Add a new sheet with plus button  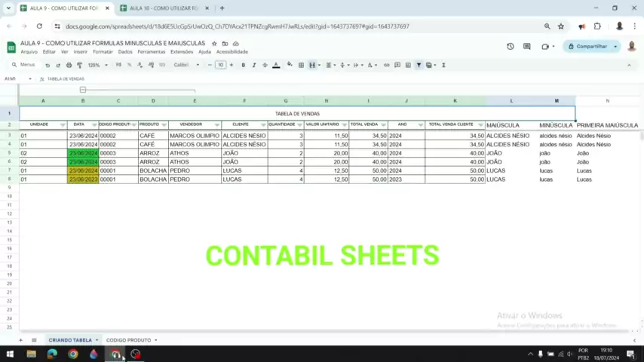23,340
